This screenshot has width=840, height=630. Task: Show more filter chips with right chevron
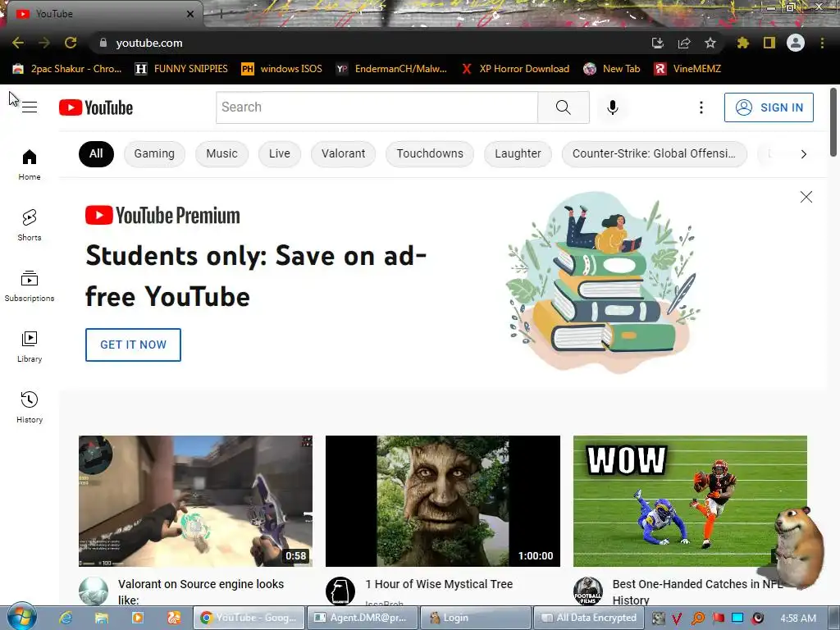click(x=803, y=154)
